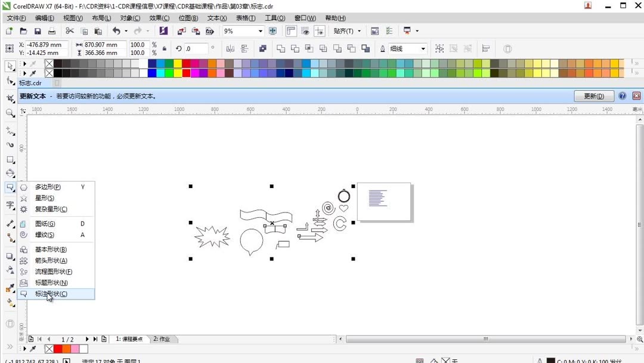Open the outline width dropdown showing 细线
The width and height of the screenshot is (644, 363).
coord(423,48)
